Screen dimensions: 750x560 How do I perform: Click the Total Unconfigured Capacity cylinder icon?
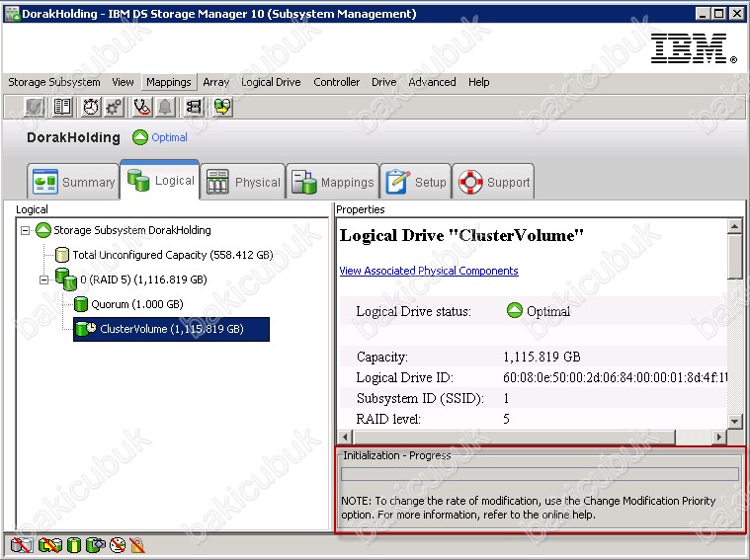61,255
